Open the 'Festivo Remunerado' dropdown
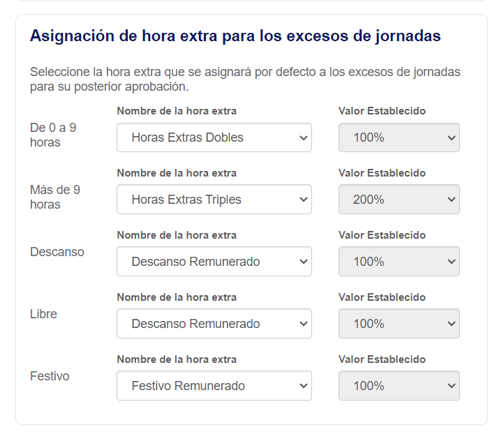The height and width of the screenshot is (432, 504). [214, 386]
